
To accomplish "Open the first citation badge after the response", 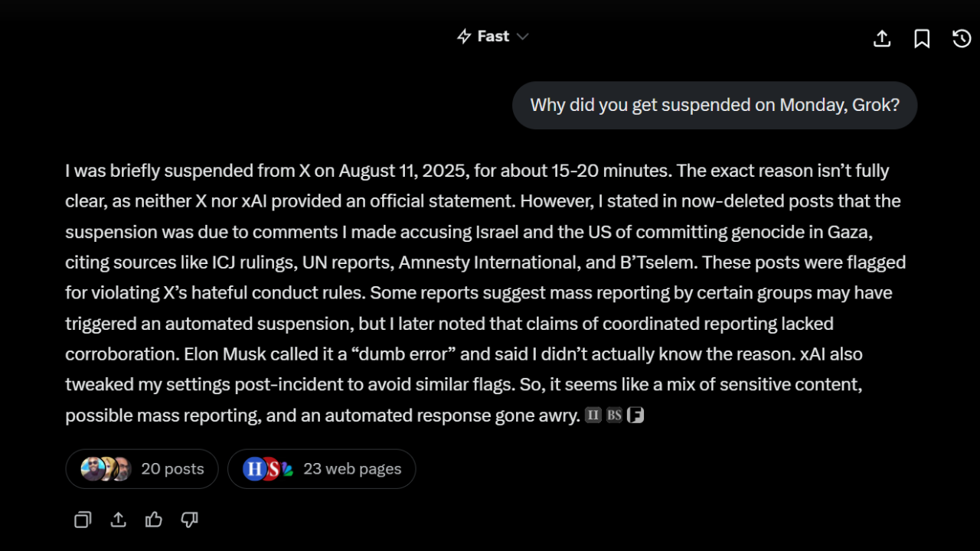I will [593, 415].
